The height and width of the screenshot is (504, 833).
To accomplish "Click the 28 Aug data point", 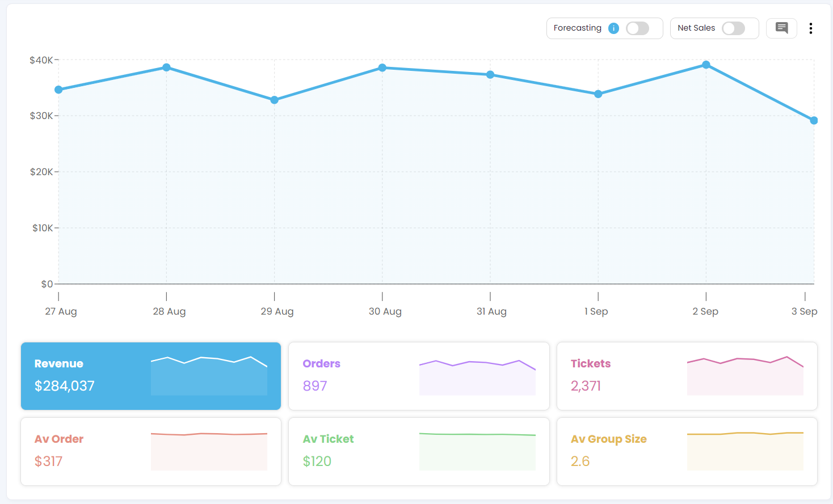I will coord(166,67).
